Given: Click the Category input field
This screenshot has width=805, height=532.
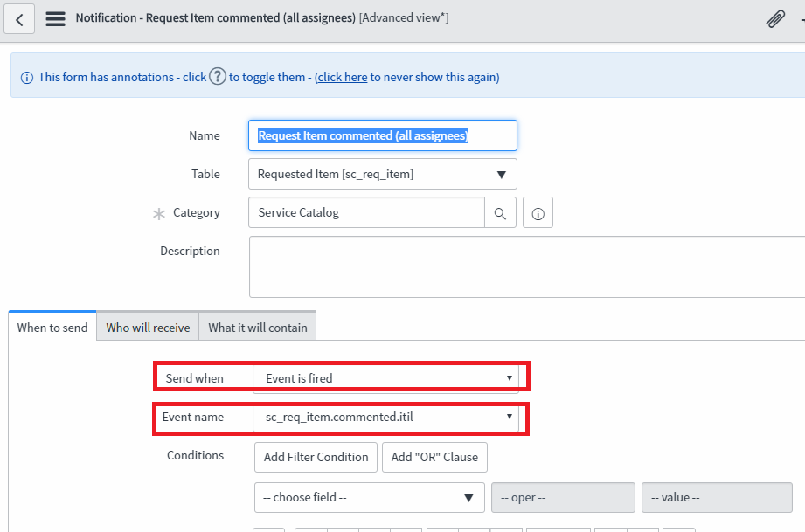Looking at the screenshot, I should (367, 213).
